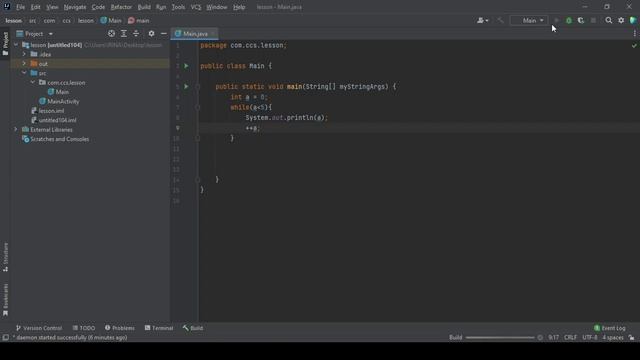Open editor tab list three-dots icon

(634, 33)
